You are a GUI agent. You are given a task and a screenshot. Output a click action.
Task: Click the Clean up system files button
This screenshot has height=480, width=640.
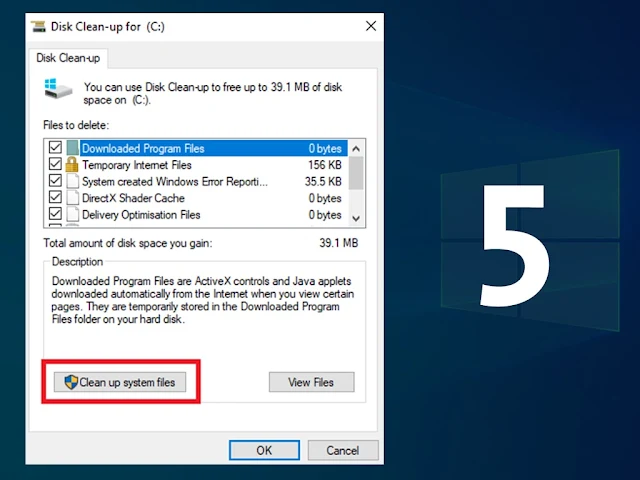point(120,382)
